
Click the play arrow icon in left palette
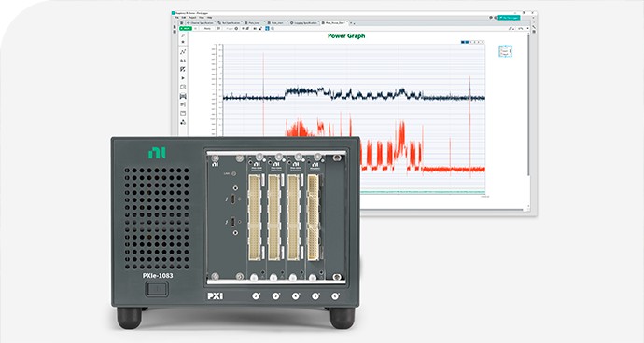183,78
